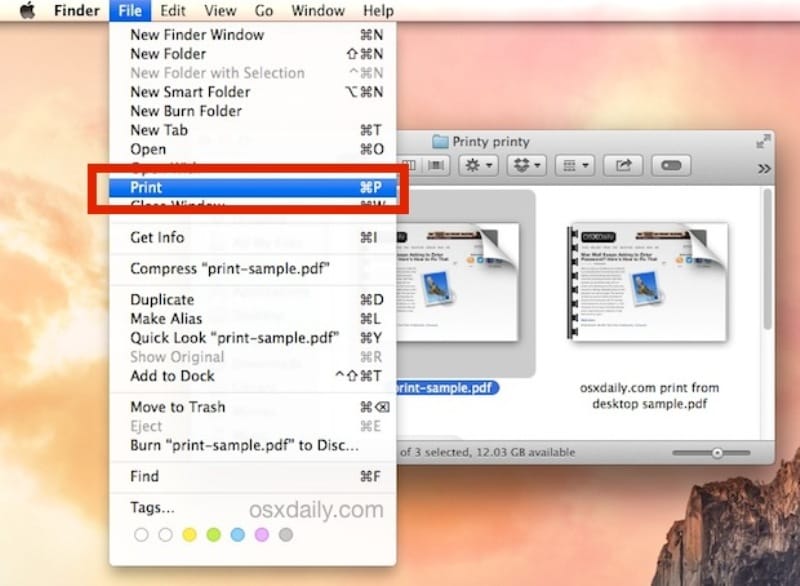The image size is (800, 586).
Task: Apply the yellow tag color
Action: pos(189,534)
